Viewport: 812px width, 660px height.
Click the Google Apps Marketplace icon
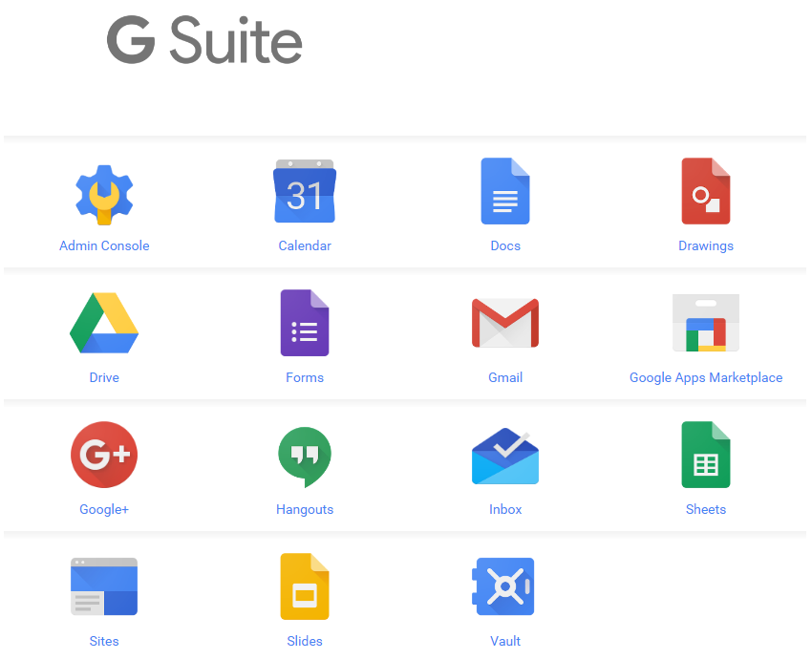705,323
